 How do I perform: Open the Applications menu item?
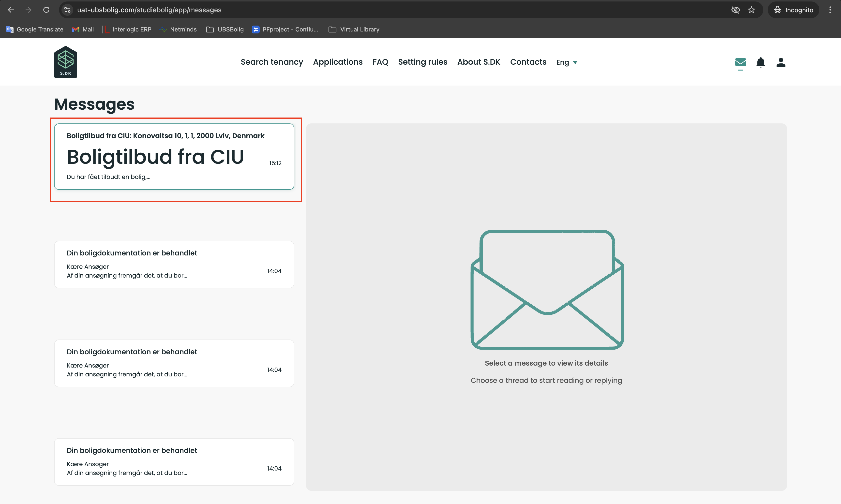tap(338, 62)
